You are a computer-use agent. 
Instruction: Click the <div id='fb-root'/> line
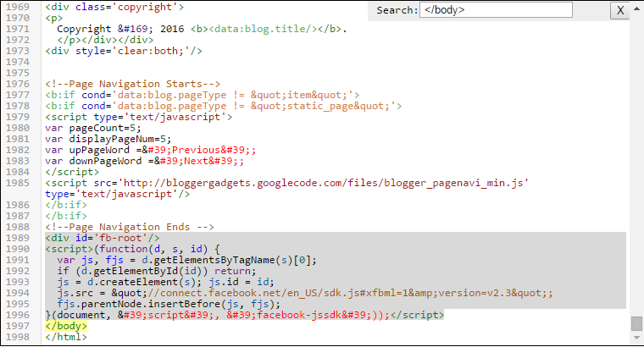click(103, 238)
